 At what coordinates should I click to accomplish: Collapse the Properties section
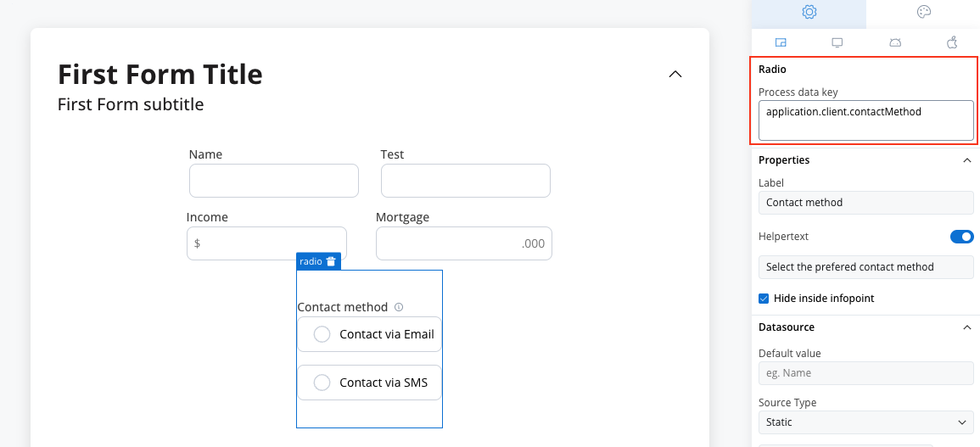click(967, 160)
